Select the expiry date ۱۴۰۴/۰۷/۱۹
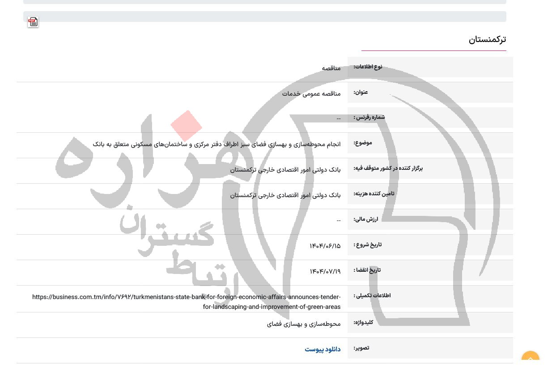 (x=325, y=271)
